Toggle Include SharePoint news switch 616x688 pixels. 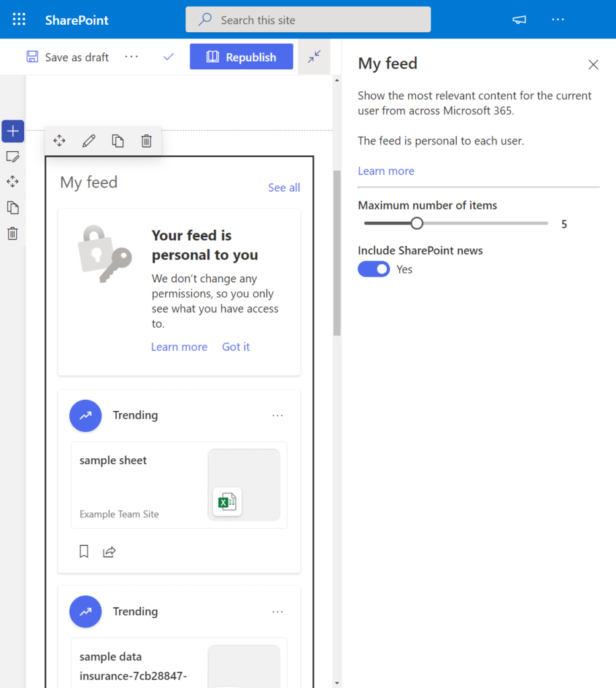point(373,269)
